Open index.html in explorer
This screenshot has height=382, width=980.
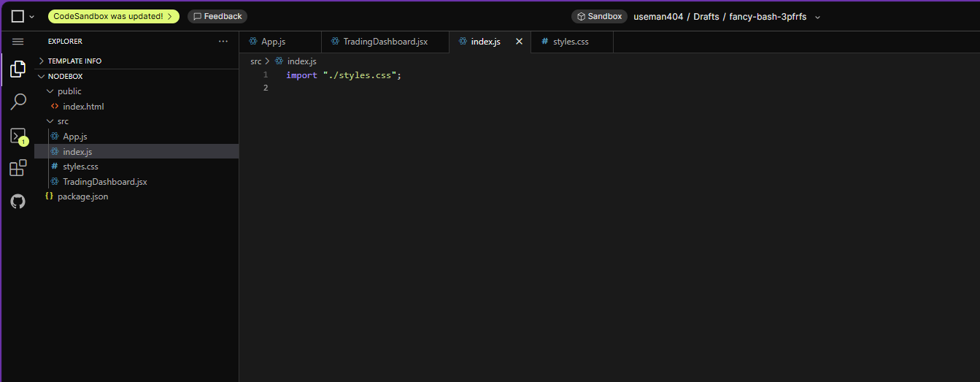tap(136, 107)
